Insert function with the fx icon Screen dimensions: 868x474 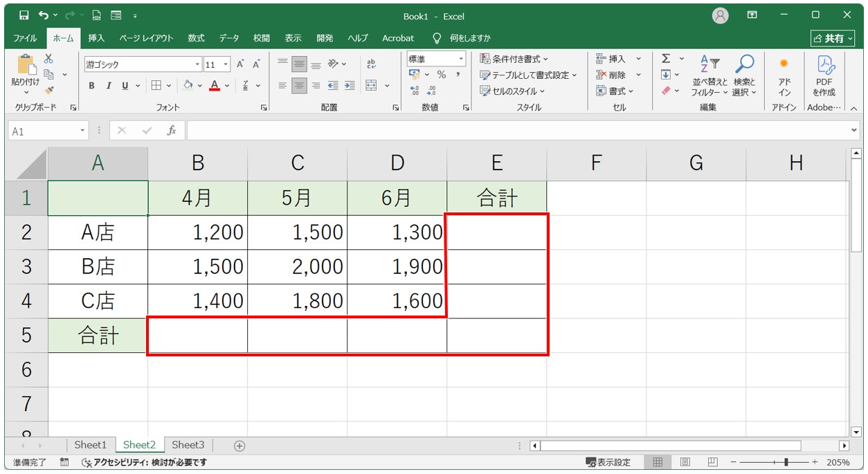(x=172, y=130)
